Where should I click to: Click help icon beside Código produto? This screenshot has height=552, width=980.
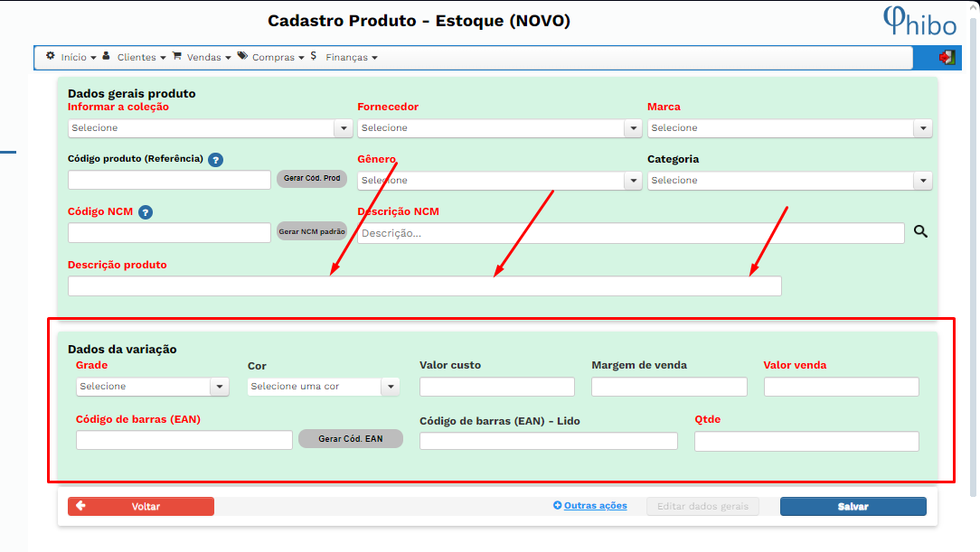pyautogui.click(x=215, y=160)
